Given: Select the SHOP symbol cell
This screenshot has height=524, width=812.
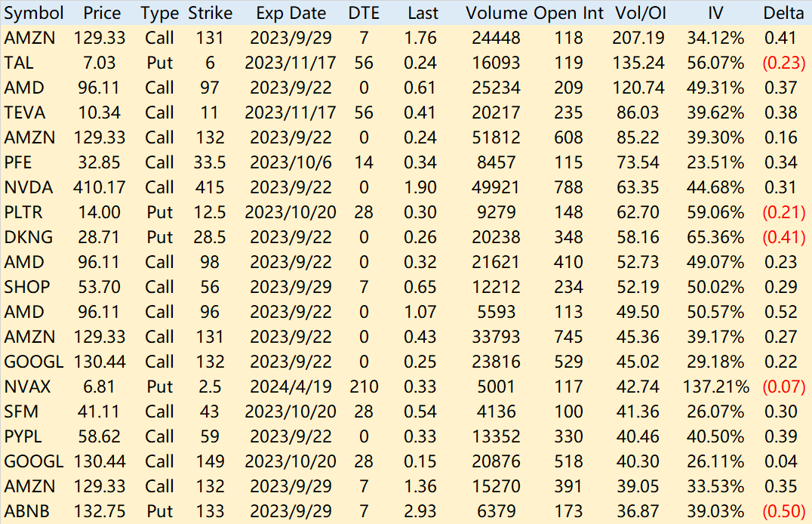Looking at the screenshot, I should [27, 287].
